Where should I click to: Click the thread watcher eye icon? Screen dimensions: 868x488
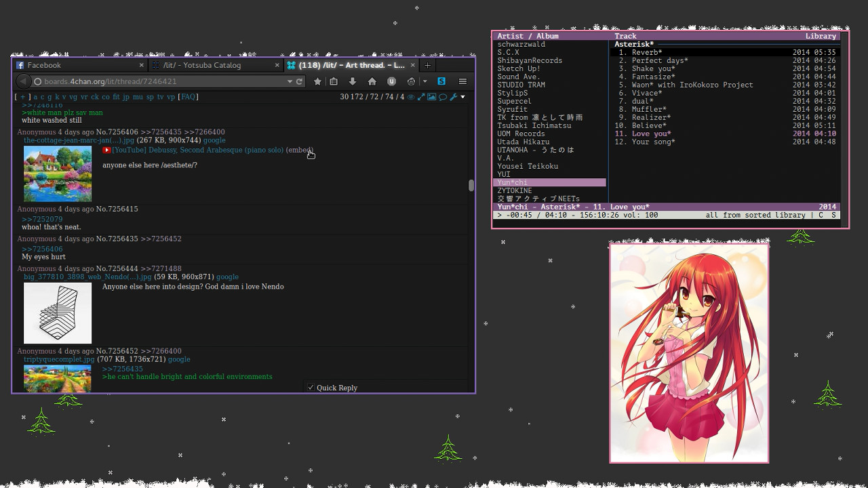click(x=411, y=97)
